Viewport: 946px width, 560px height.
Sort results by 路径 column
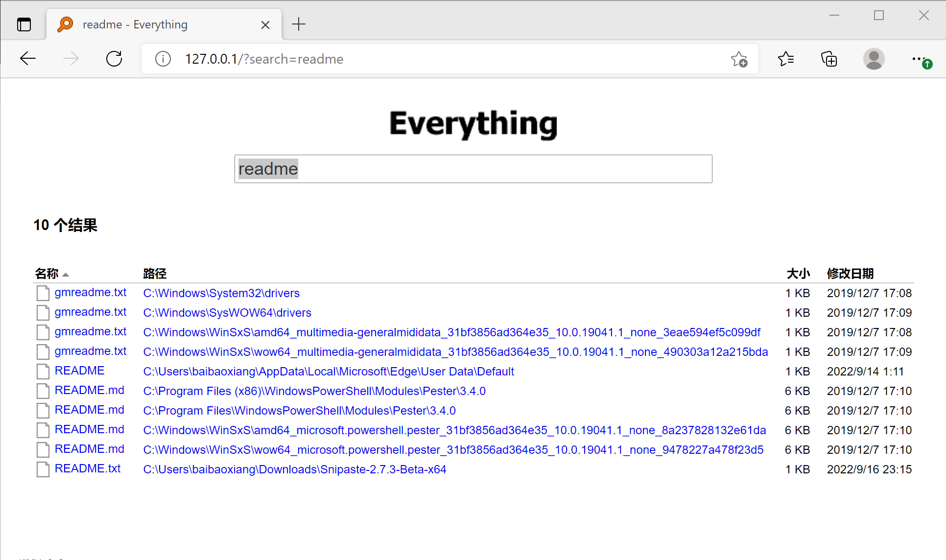coord(155,274)
